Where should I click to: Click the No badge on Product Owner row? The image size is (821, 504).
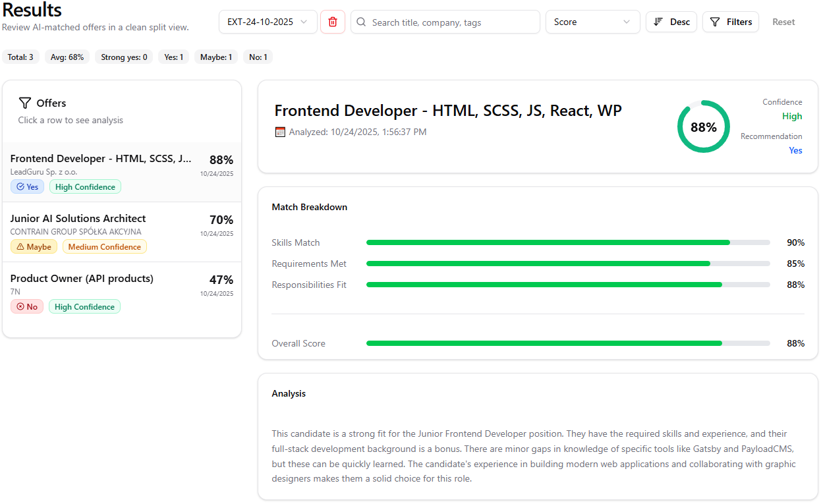pyautogui.click(x=27, y=307)
